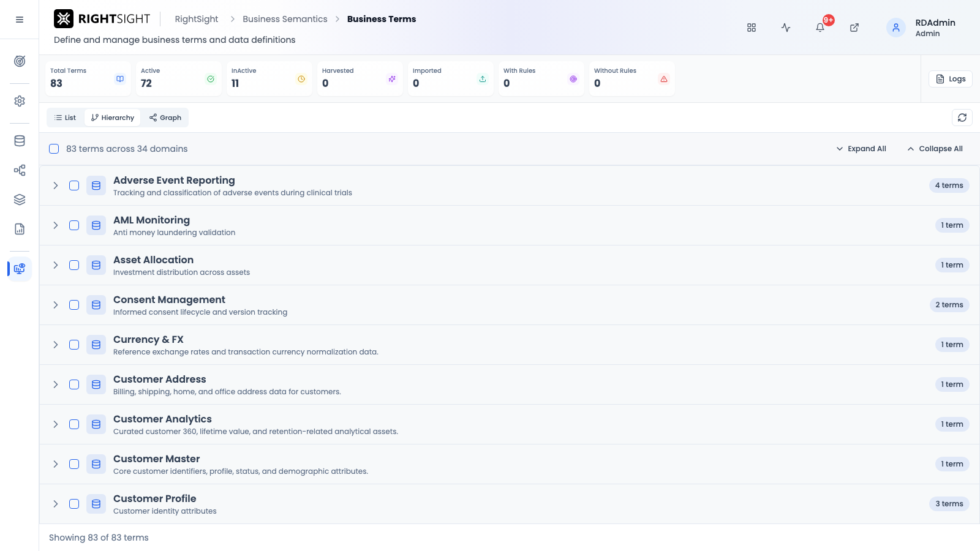Screen dimensions: 980x551
Task: Click the 3 terms badge on Customer Profile
Action: click(x=949, y=504)
